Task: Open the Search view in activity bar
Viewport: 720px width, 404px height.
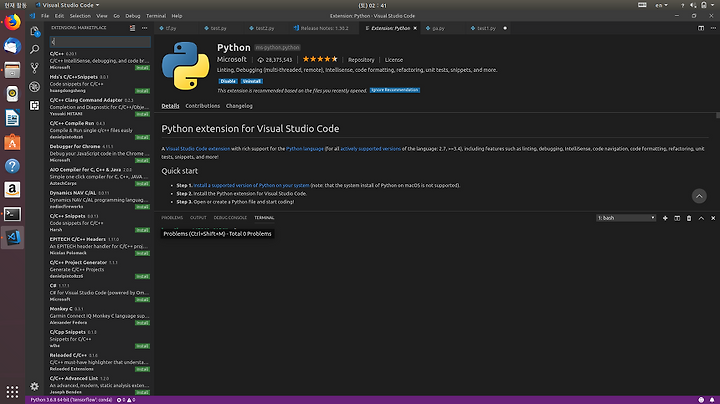Action: [34, 49]
